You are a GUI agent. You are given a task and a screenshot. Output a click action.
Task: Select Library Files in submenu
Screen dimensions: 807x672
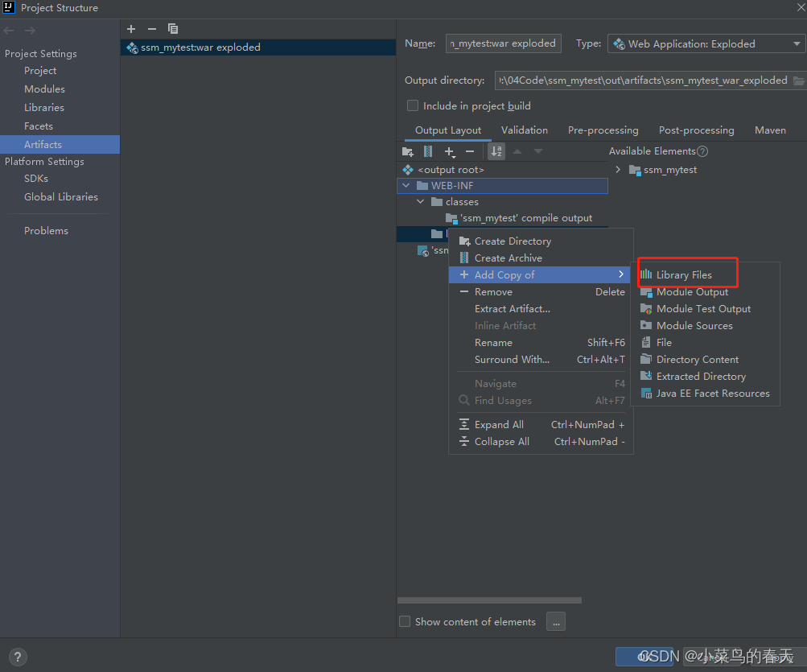(x=705, y=275)
